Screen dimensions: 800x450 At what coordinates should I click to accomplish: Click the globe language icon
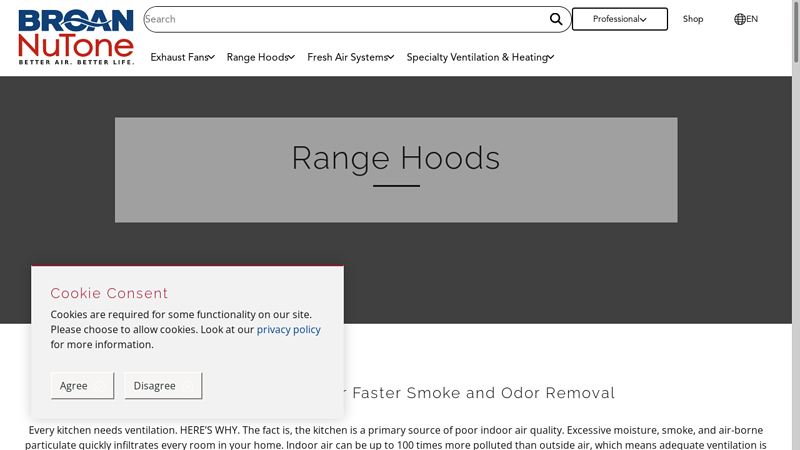pyautogui.click(x=739, y=19)
